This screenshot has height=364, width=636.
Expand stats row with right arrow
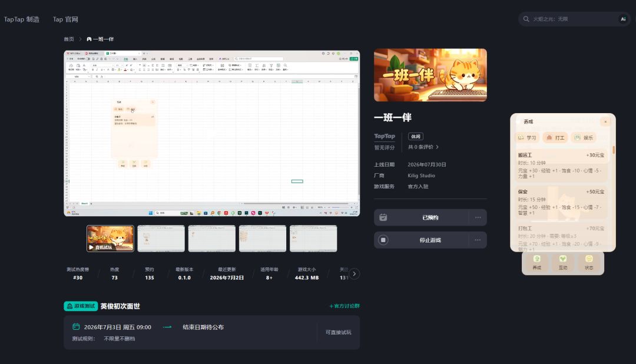point(354,274)
